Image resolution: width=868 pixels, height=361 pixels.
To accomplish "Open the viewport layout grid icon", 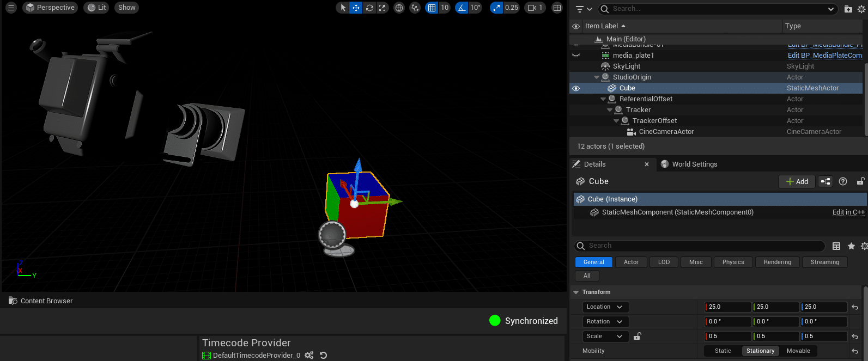I will pos(557,8).
